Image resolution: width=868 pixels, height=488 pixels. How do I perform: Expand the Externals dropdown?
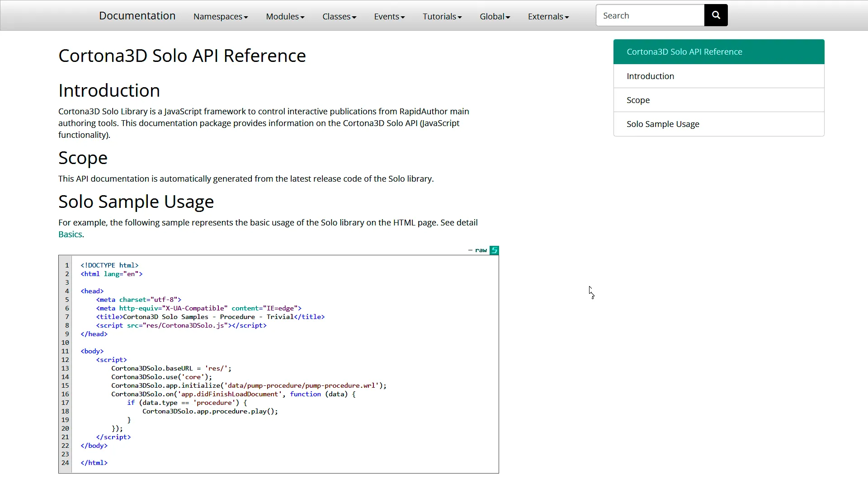click(x=548, y=17)
